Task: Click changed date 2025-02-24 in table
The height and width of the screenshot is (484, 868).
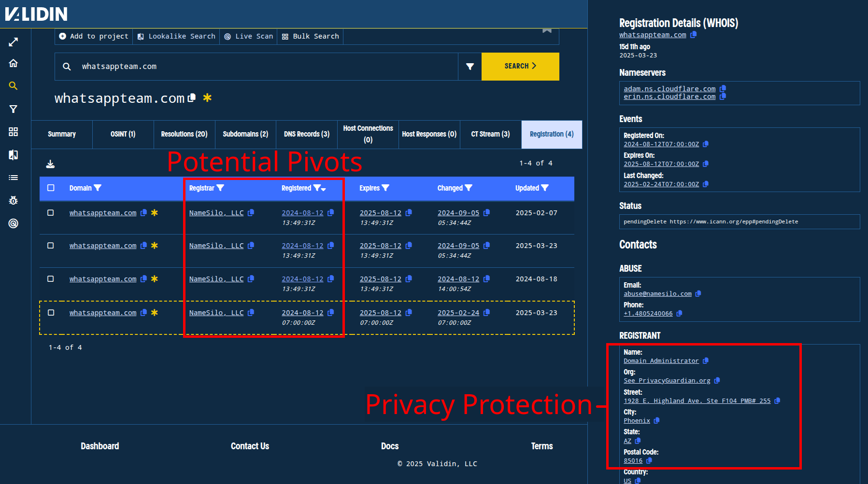Action: pyautogui.click(x=458, y=313)
